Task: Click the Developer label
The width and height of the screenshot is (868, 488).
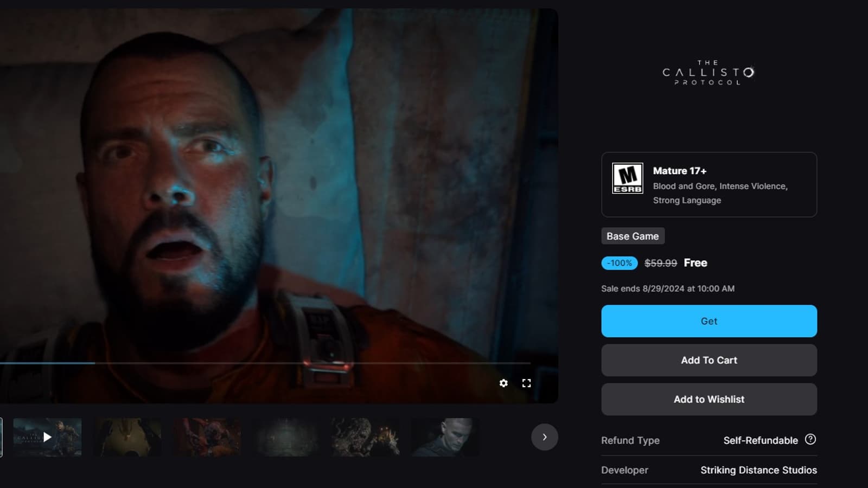Action: coord(624,470)
